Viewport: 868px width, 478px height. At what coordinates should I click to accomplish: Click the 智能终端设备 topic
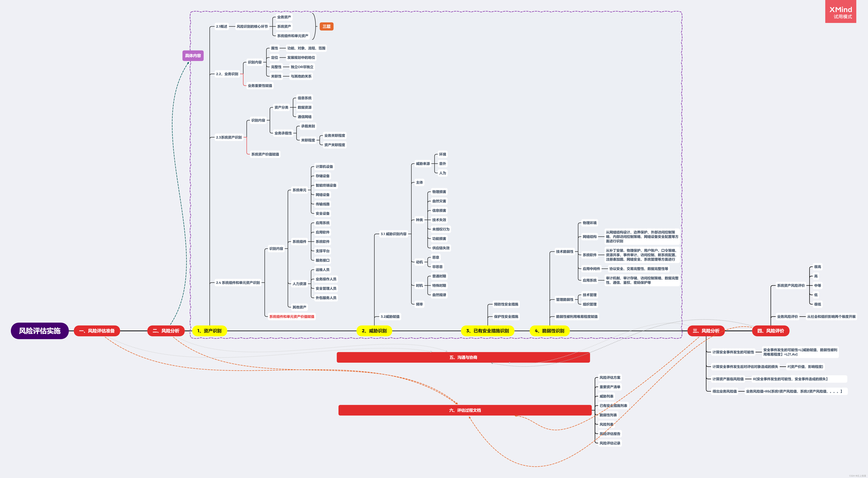(x=326, y=185)
